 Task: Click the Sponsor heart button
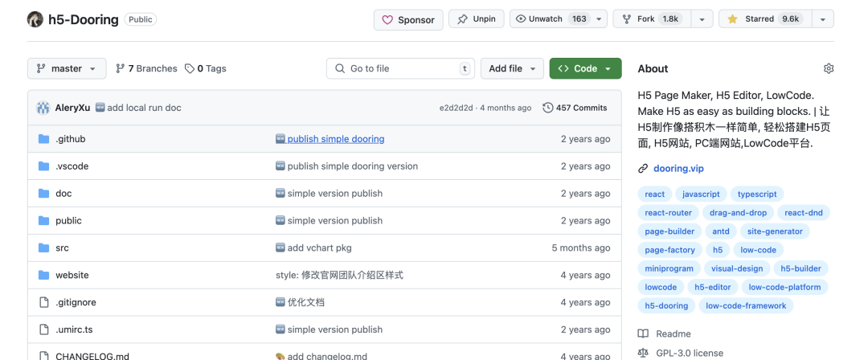coord(408,19)
